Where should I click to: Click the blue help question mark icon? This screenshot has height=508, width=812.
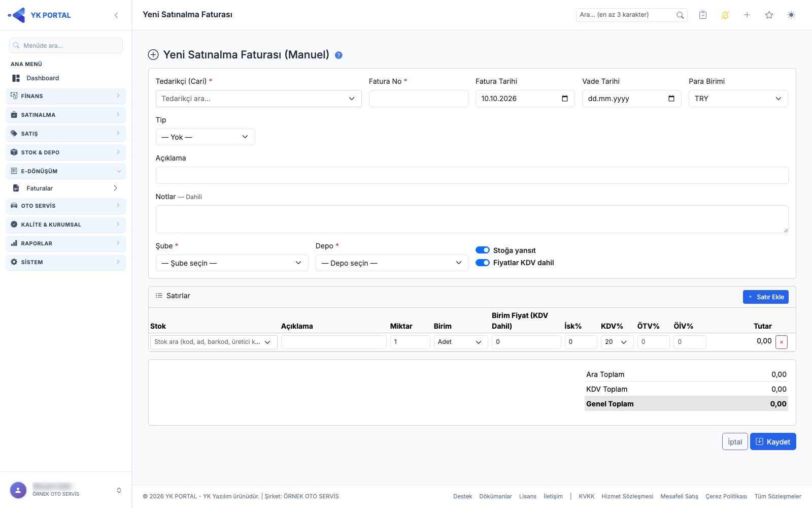(339, 55)
